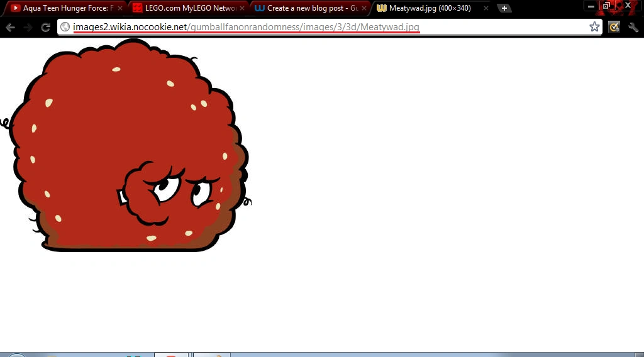Bookmark this page with the star icon

pos(594,27)
